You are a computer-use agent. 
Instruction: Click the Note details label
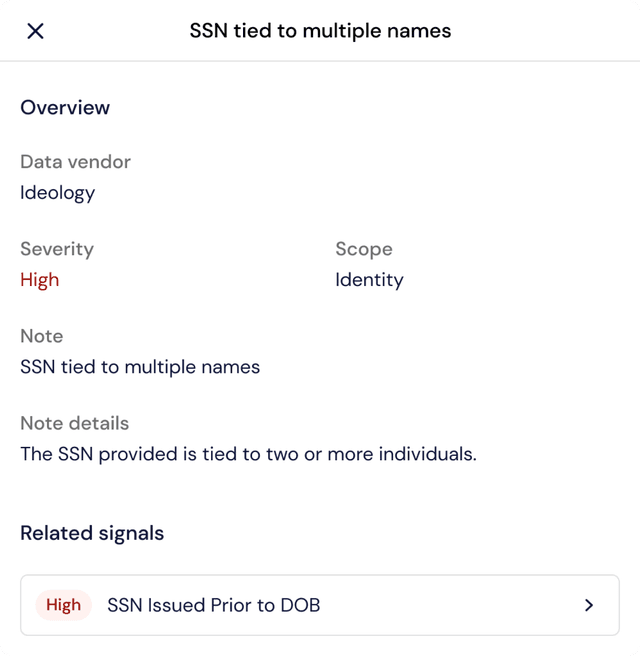[x=74, y=423]
